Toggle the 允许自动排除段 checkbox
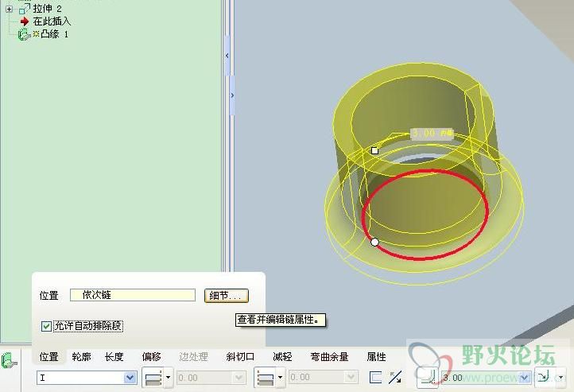The image size is (574, 392). pyautogui.click(x=46, y=326)
